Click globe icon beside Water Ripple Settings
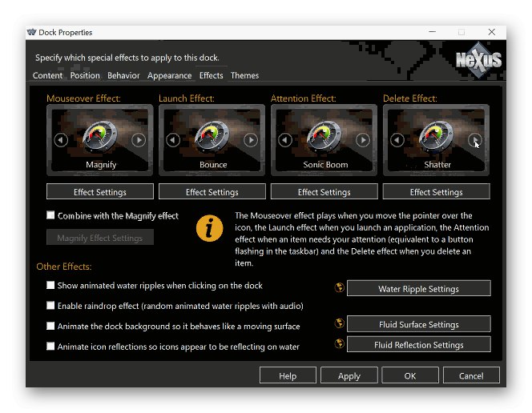 339,287
